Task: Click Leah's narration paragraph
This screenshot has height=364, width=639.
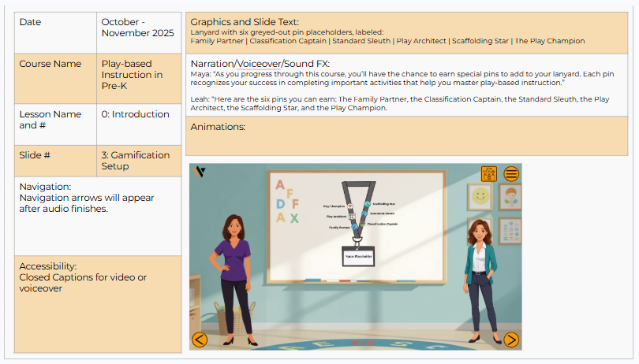Action: point(400,103)
